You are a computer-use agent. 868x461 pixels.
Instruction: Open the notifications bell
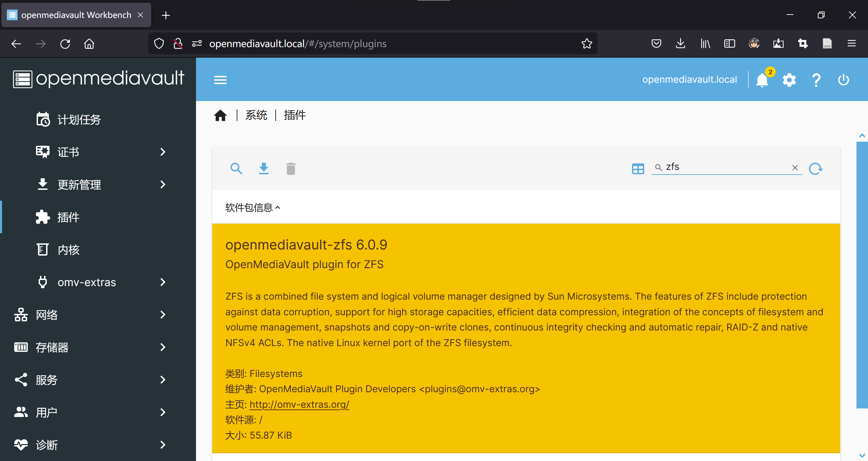click(x=762, y=80)
